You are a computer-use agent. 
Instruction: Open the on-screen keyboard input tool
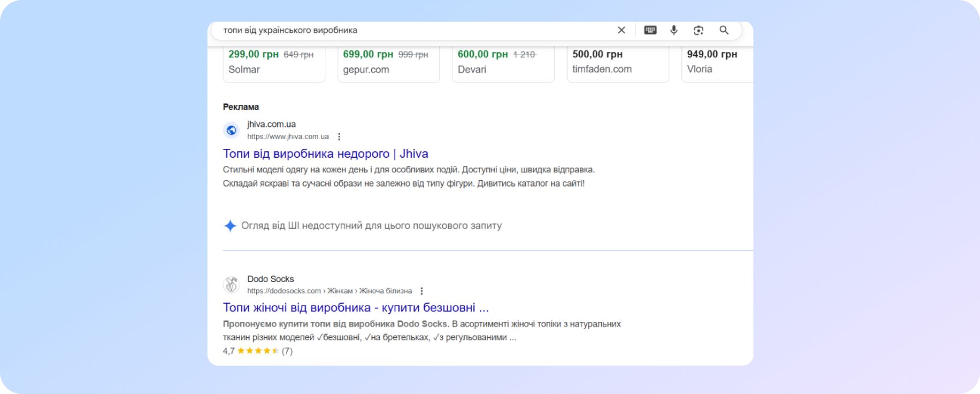(650, 30)
